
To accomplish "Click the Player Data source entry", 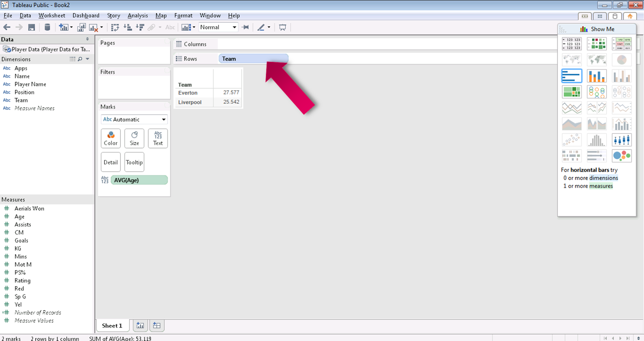I will 47,49.
